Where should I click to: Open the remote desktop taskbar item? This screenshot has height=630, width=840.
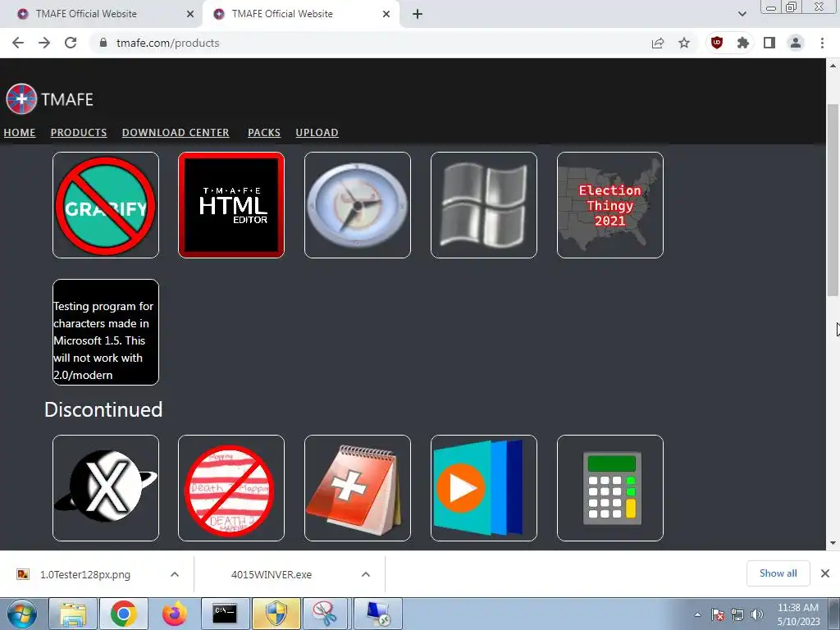point(378,614)
